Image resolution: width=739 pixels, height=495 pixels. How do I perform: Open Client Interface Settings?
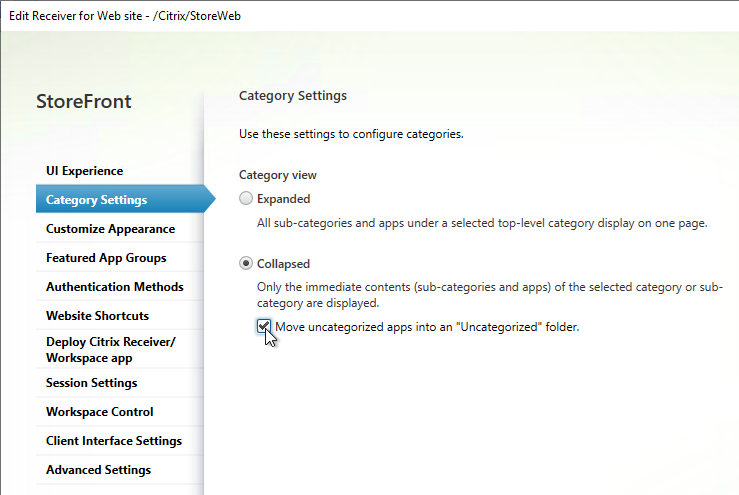pyautogui.click(x=120, y=441)
